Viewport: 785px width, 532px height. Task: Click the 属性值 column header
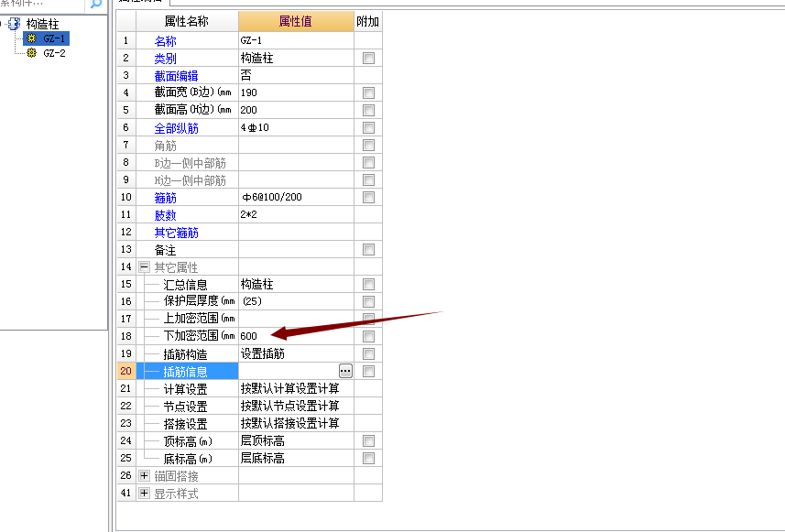pos(296,22)
